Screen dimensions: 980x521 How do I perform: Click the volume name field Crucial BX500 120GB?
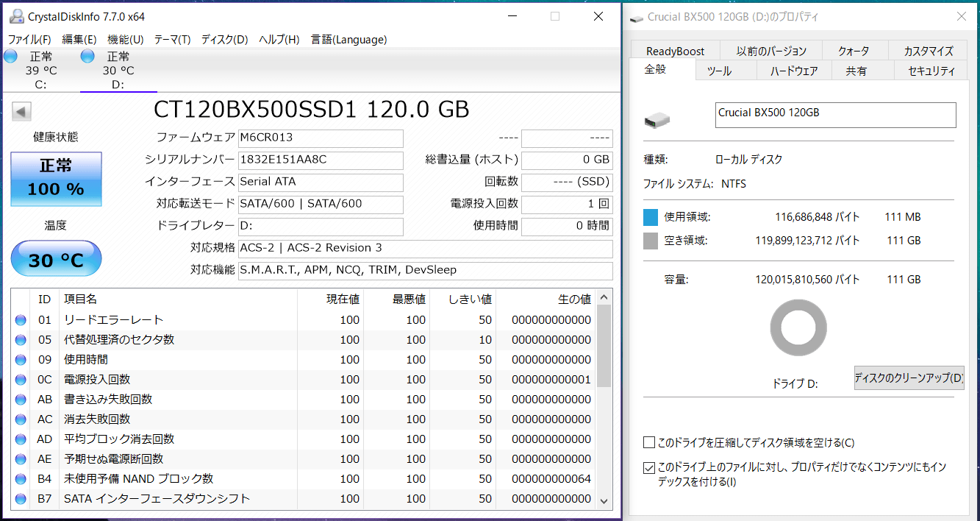[836, 115]
